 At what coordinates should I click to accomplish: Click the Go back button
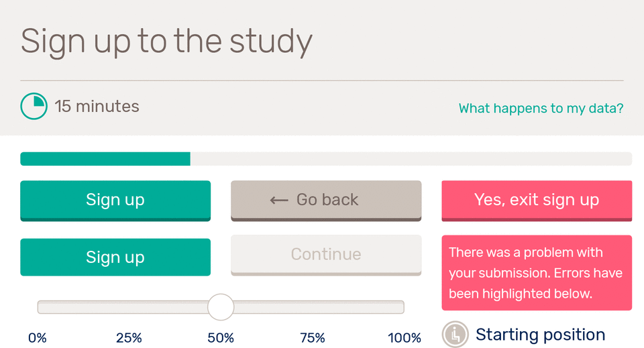(x=326, y=200)
